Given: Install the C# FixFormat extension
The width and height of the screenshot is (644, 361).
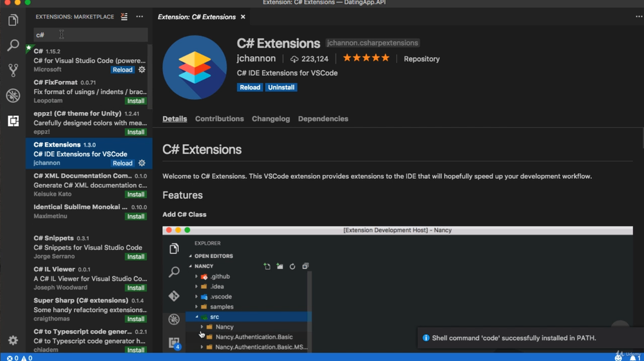Looking at the screenshot, I should tap(135, 101).
